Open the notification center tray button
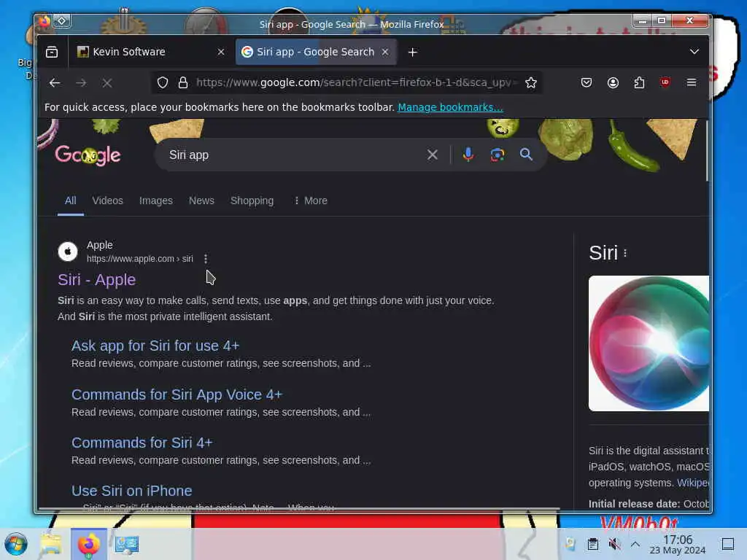747x560 pixels. coord(728,544)
